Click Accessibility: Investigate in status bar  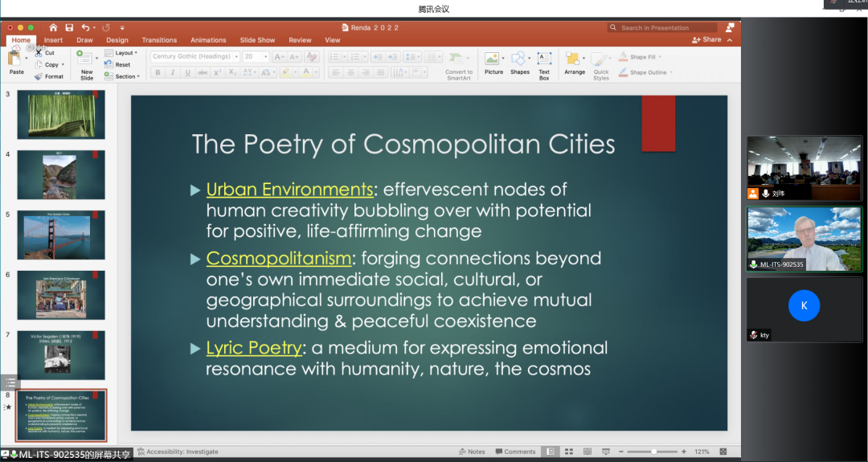click(178, 452)
